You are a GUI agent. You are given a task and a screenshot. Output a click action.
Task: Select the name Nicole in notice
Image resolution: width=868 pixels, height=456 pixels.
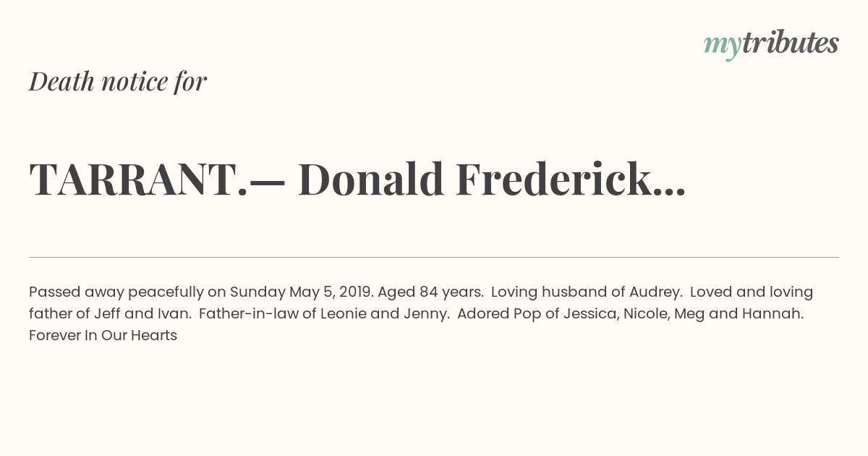point(645,314)
